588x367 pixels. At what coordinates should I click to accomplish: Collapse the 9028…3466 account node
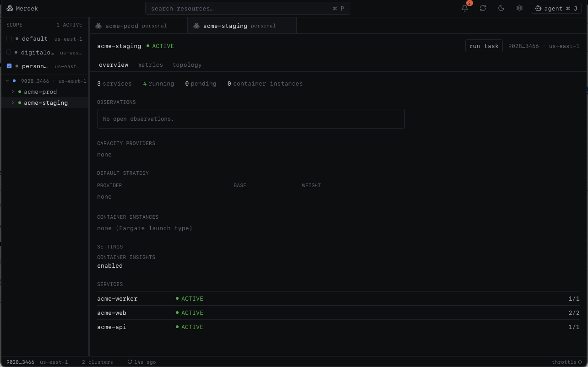click(x=7, y=81)
